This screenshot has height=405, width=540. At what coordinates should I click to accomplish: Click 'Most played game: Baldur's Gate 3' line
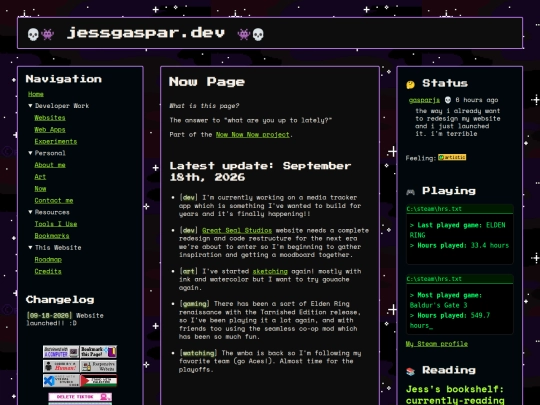point(445,300)
